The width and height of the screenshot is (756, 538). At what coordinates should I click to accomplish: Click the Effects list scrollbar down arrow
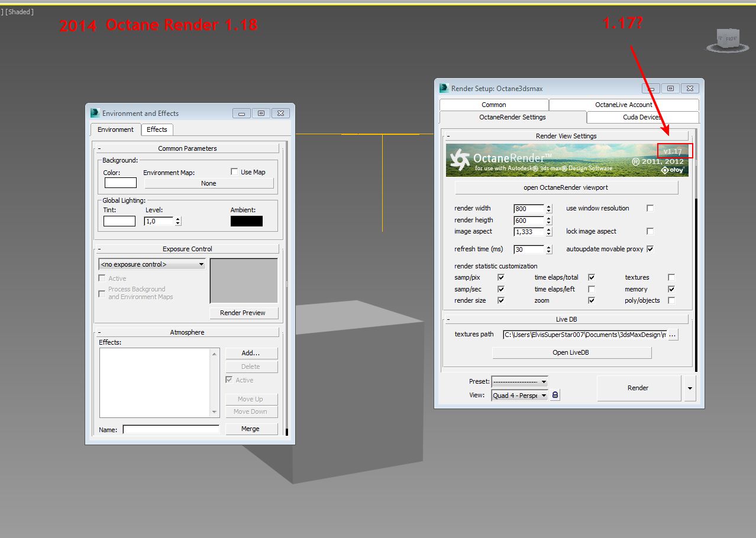(x=215, y=412)
